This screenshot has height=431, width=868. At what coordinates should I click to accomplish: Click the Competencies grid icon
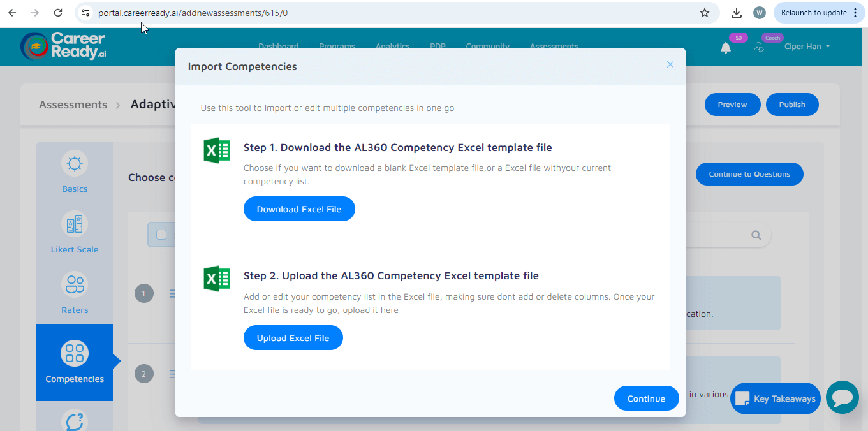click(x=75, y=353)
